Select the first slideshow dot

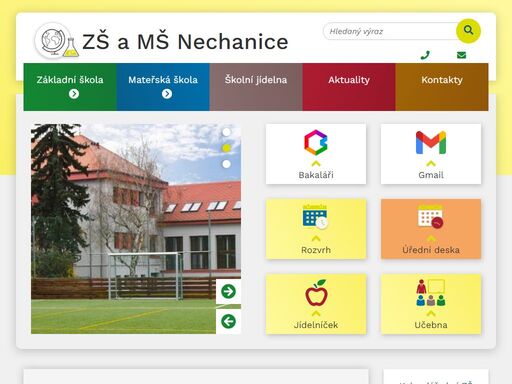226,132
